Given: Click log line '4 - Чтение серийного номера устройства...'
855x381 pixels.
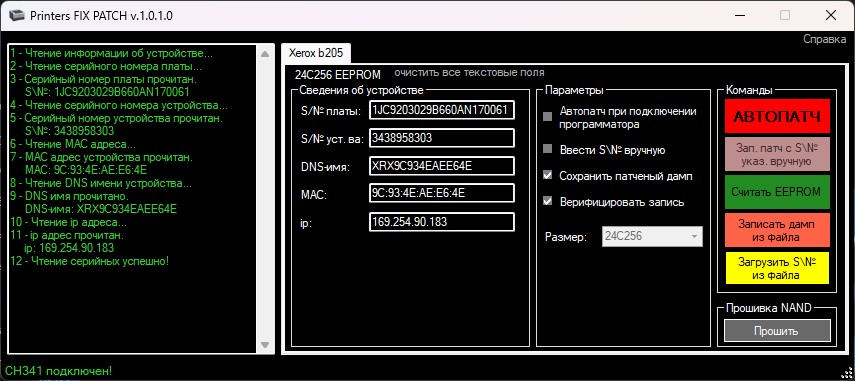Looking at the screenshot, I should click(119, 105).
